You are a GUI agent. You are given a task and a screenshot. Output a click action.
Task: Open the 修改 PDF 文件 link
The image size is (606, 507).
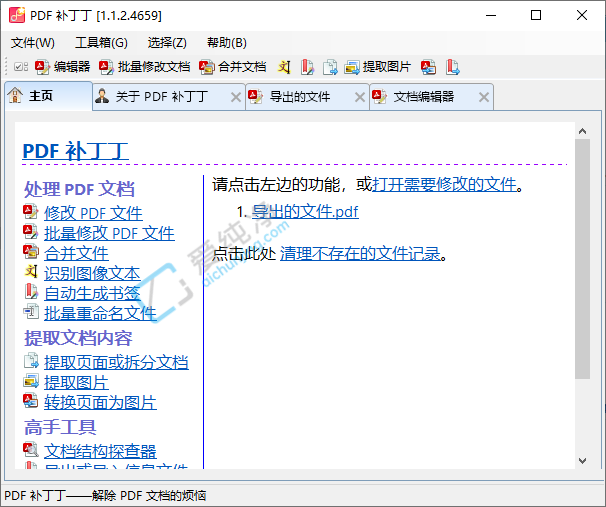[x=93, y=213]
